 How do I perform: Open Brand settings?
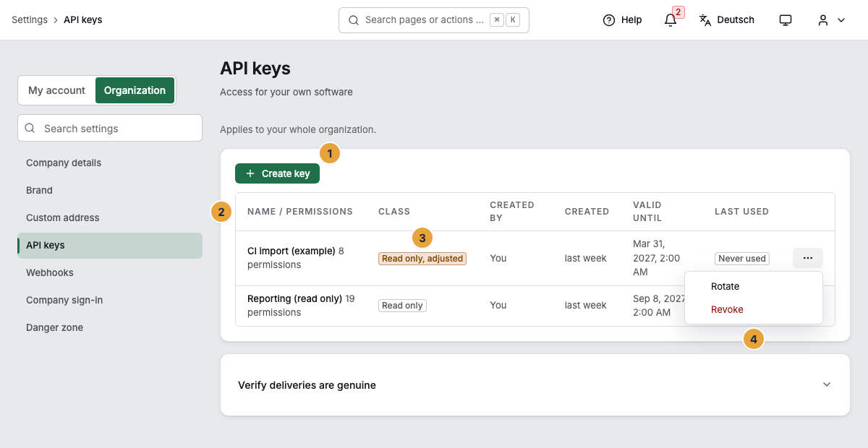coord(110,190)
